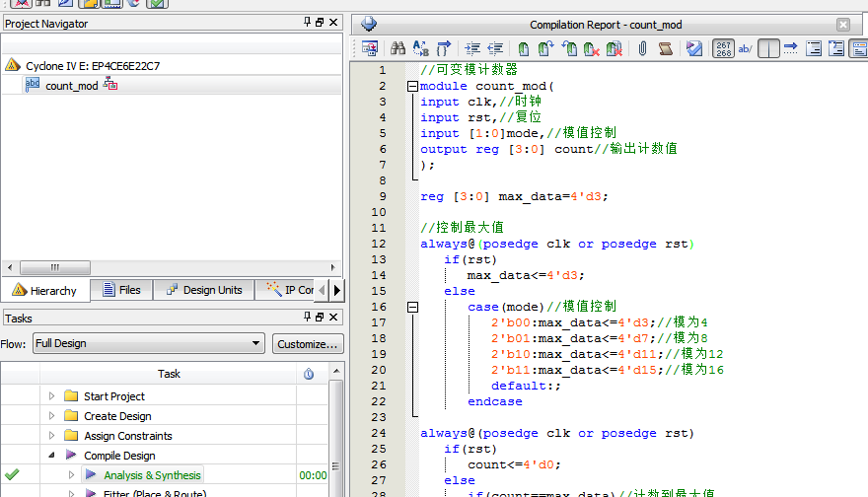The image size is (868, 497).
Task: Click the Decrease Indent toolbar icon
Action: click(495, 48)
